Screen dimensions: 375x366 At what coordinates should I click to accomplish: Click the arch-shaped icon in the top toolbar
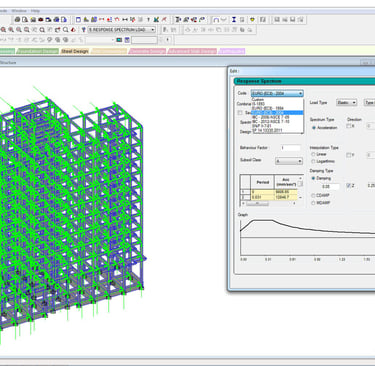[216, 20]
